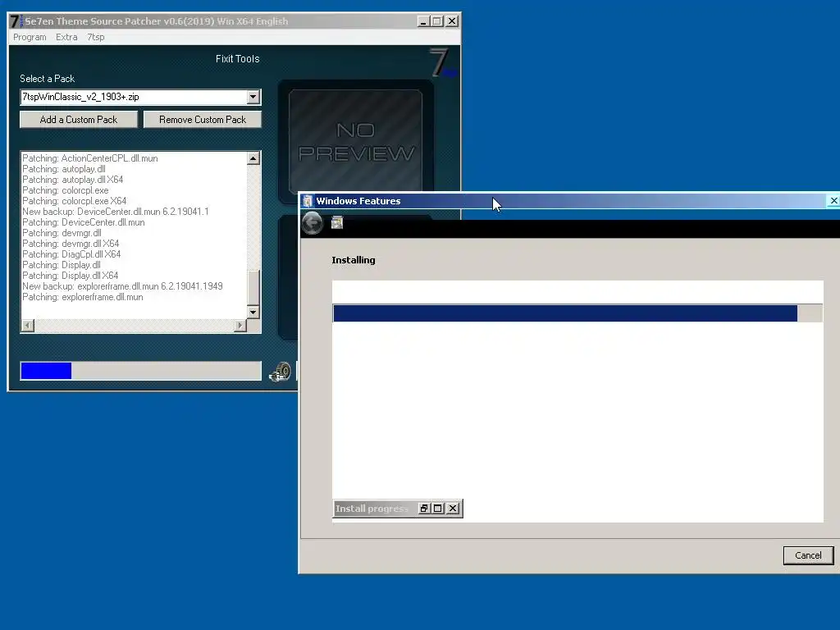Click log line 'New backup: explorerframe.dll.mun 6.2.19041.1949'
The height and width of the screenshot is (630, 840).
pos(122,286)
